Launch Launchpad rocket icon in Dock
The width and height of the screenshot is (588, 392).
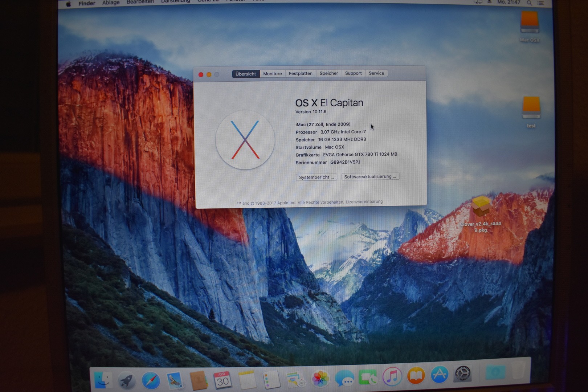[x=127, y=381]
